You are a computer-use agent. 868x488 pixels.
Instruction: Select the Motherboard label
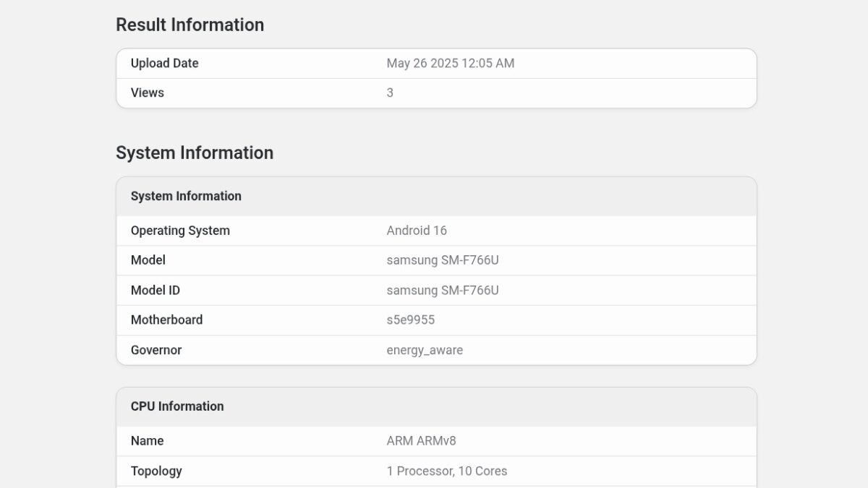(x=166, y=320)
